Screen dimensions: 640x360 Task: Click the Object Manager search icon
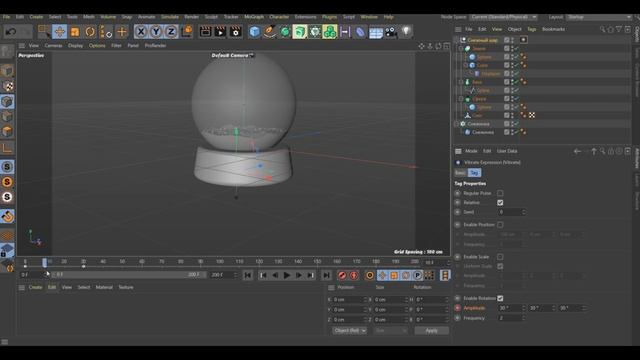[x=602, y=29]
